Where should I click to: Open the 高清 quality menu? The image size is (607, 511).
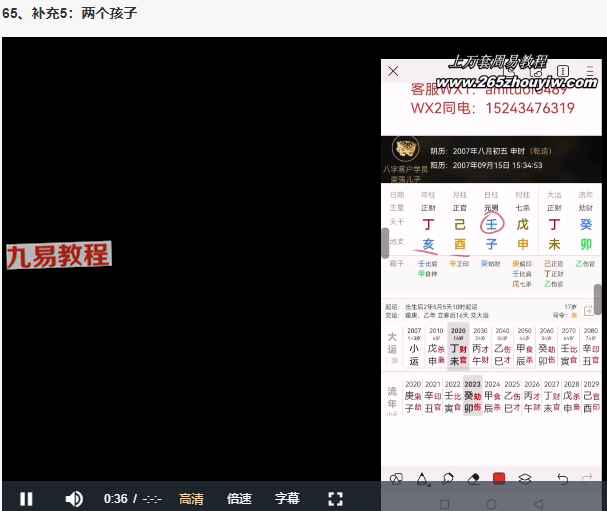(x=191, y=498)
